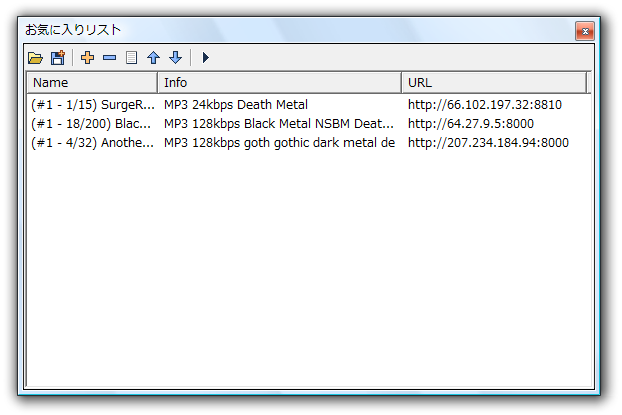Click the URL http://207.234.184.94:8000
The width and height of the screenshot is (622, 415).
click(488, 143)
